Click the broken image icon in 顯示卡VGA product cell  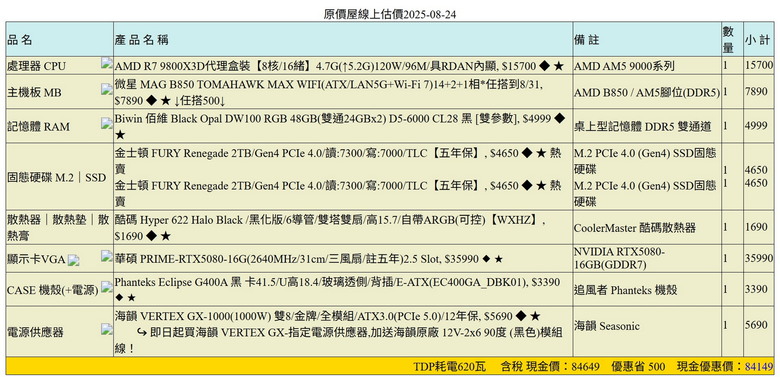(x=107, y=256)
